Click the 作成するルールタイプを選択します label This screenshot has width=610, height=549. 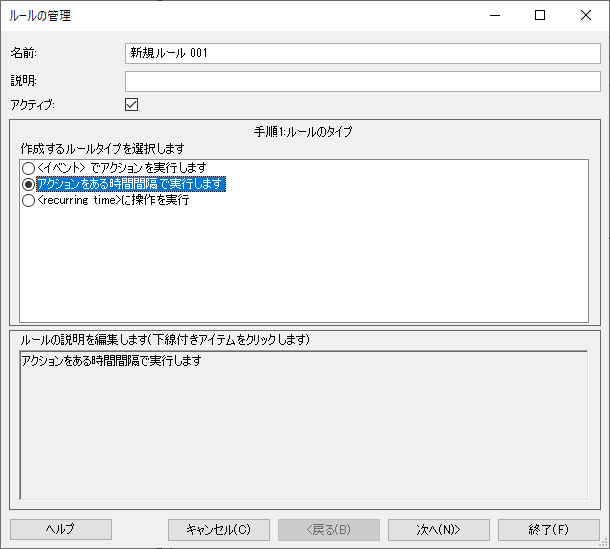(103, 149)
